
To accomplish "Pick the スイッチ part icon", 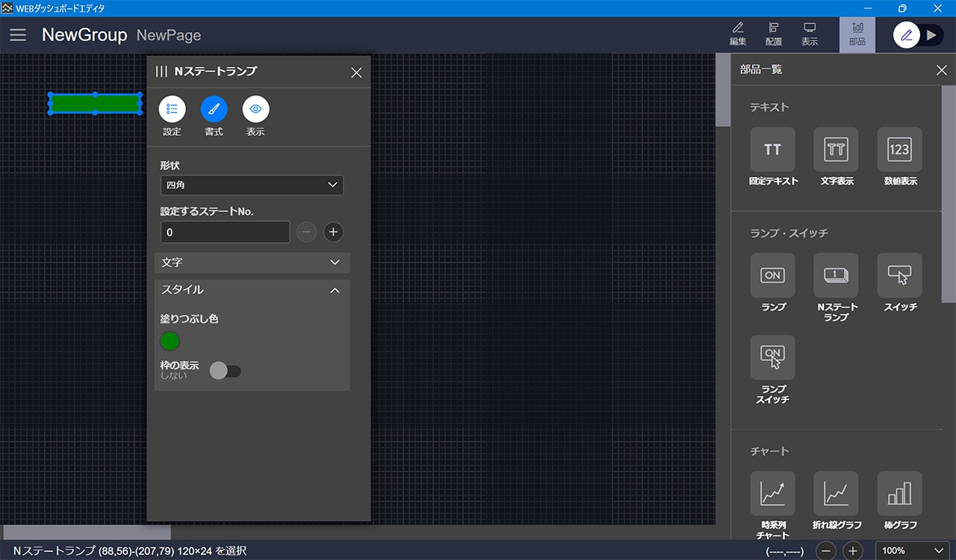I will (899, 276).
